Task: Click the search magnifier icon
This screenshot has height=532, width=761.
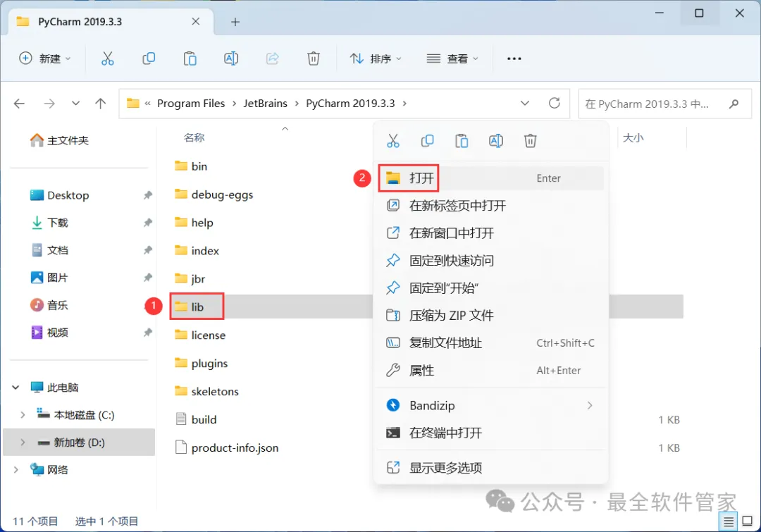Action: (x=734, y=104)
